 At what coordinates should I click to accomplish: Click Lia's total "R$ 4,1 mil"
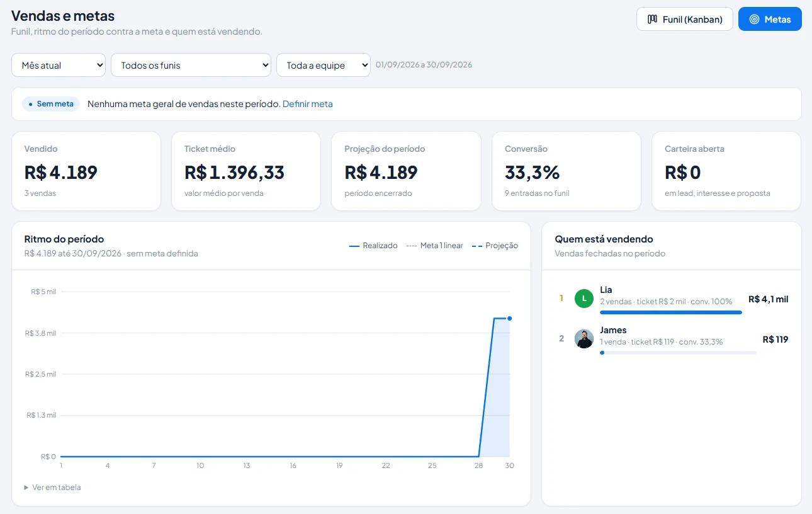click(x=768, y=299)
